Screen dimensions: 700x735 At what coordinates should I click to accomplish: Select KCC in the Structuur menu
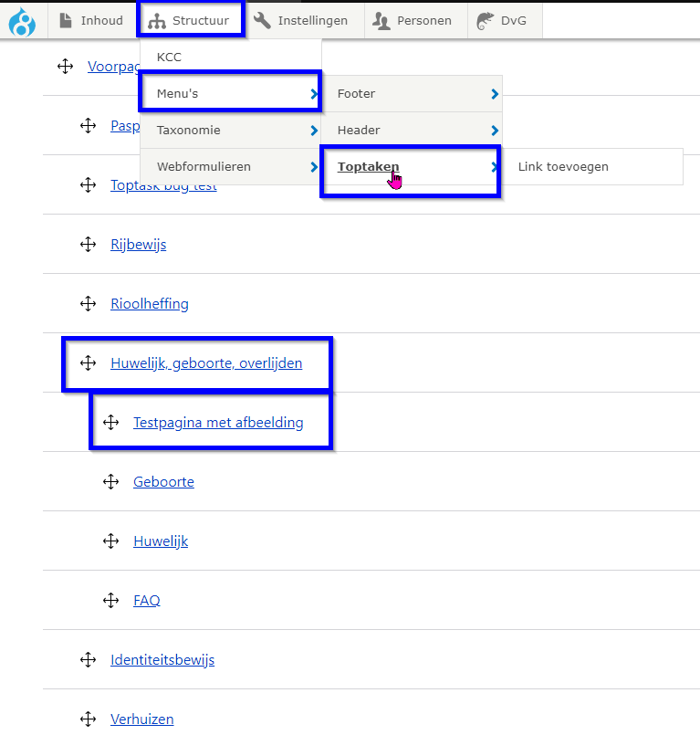170,58
